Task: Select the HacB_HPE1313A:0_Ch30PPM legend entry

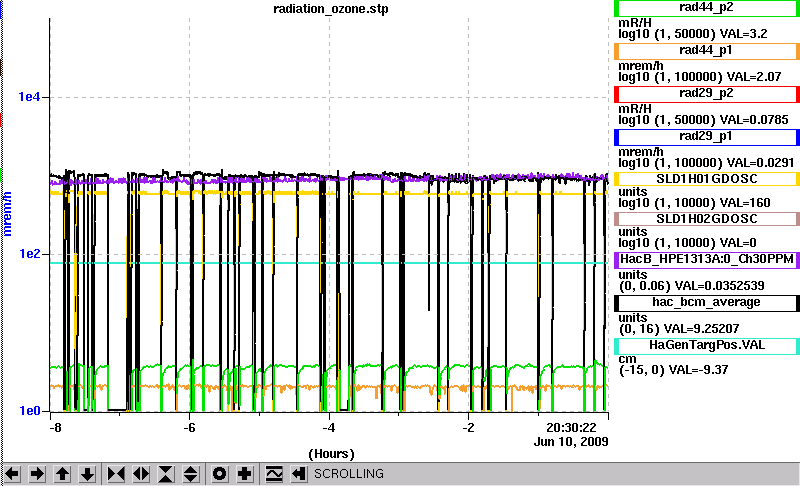Action: [x=707, y=259]
